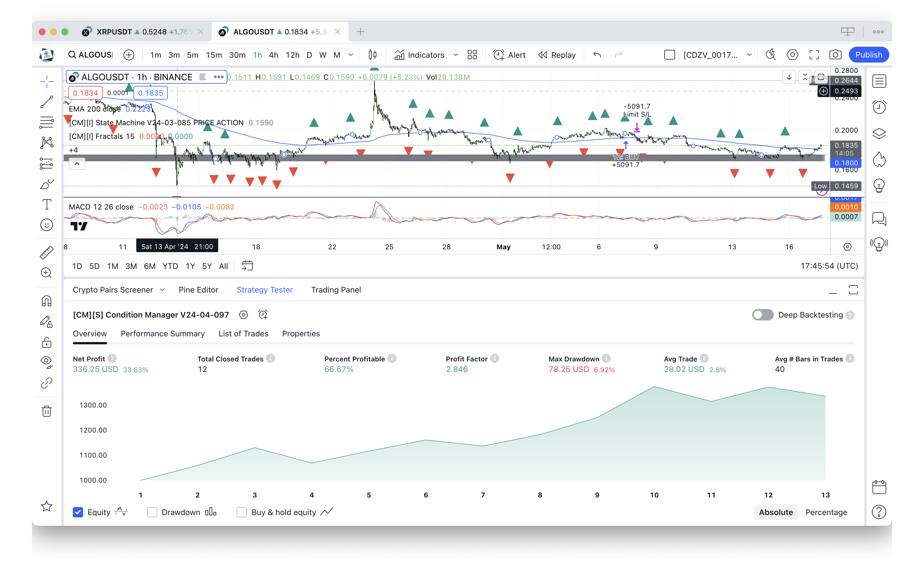Expand the timeframe dropdown next to M
This screenshot has height=568, width=924.
[351, 55]
